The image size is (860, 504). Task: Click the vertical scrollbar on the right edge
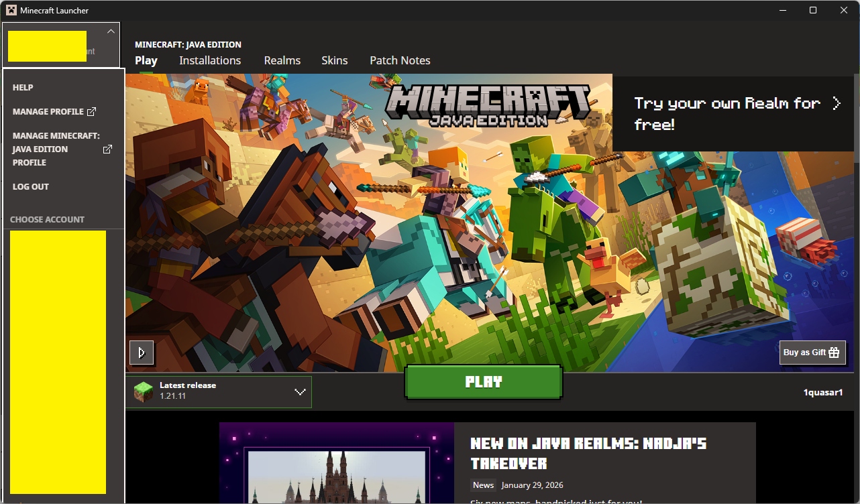[x=857, y=117]
